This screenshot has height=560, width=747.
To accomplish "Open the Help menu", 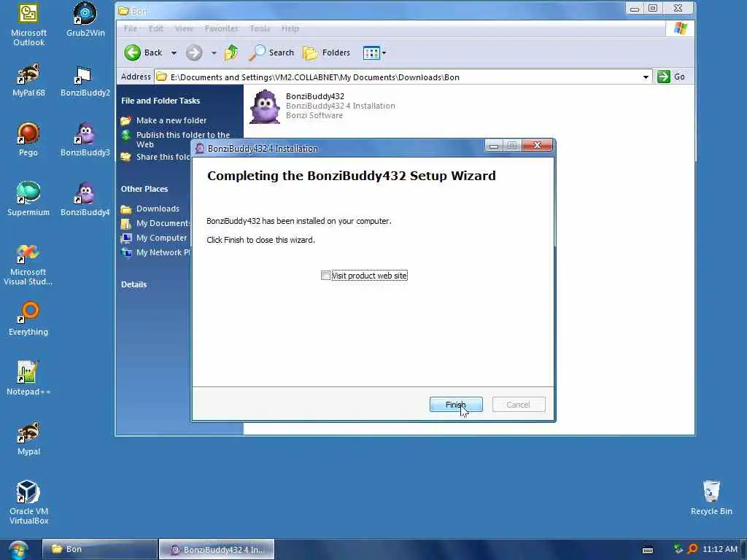I will point(290,28).
